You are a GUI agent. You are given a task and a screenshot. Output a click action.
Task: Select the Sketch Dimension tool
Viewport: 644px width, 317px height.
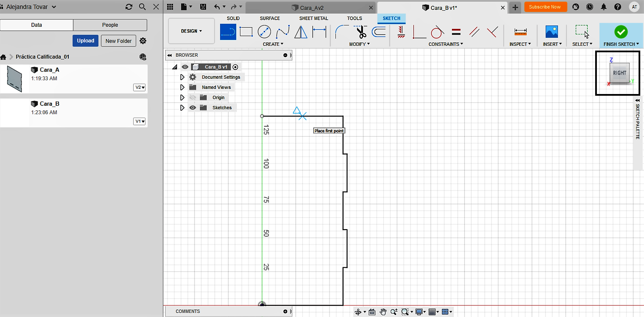click(319, 32)
